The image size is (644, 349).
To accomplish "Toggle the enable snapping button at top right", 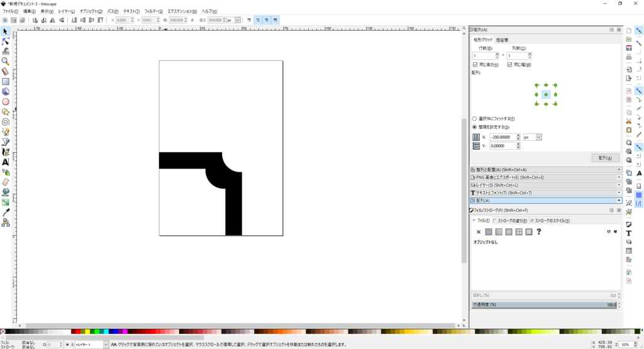I will tap(639, 30).
